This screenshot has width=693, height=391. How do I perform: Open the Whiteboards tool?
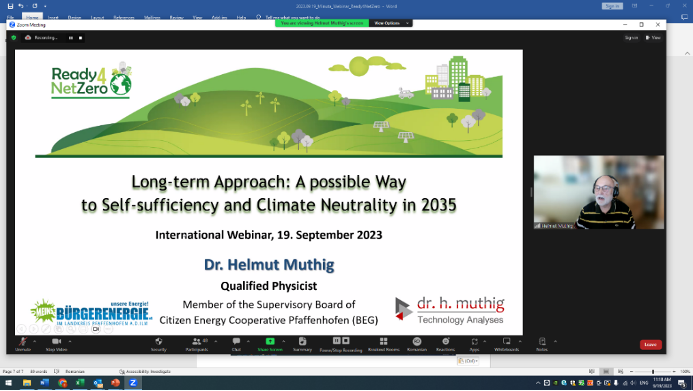pyautogui.click(x=506, y=341)
